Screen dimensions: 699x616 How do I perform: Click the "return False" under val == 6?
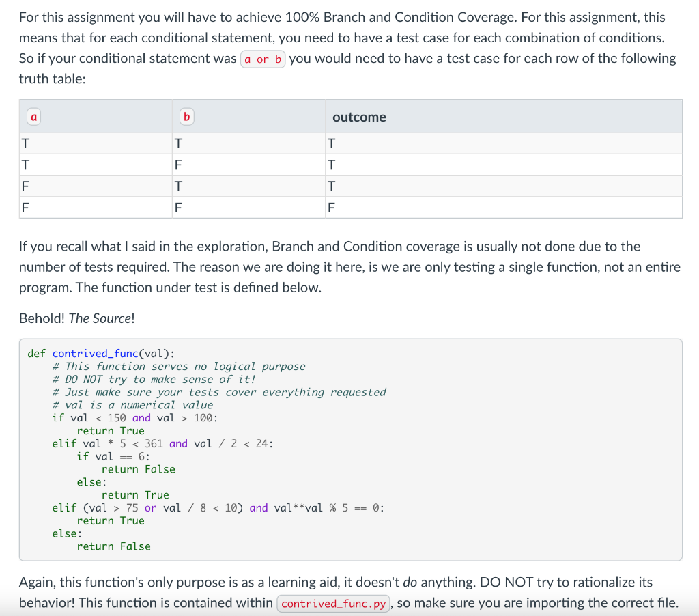tap(139, 468)
